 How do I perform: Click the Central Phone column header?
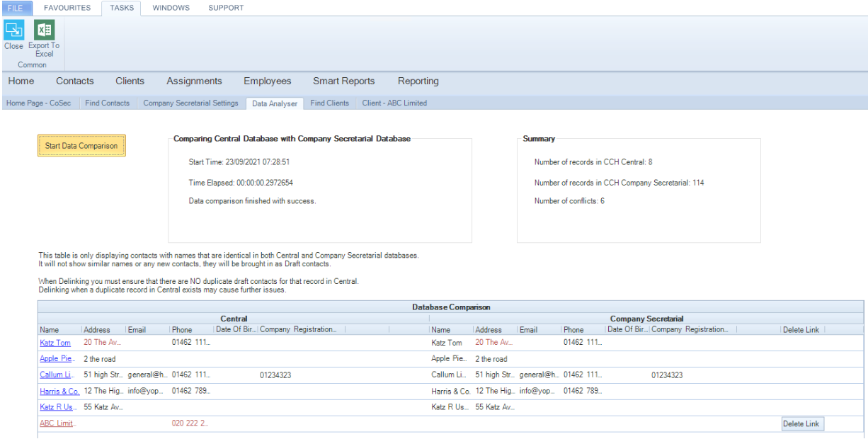click(191, 330)
